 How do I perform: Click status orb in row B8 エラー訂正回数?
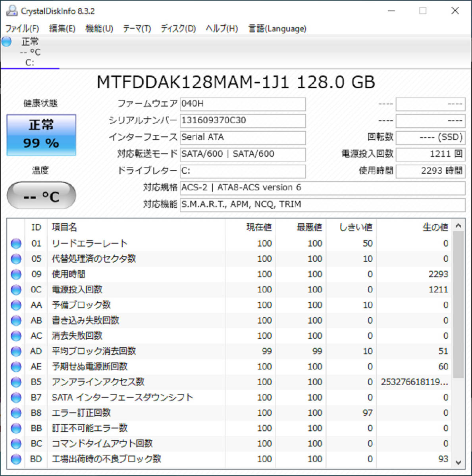[x=16, y=413]
